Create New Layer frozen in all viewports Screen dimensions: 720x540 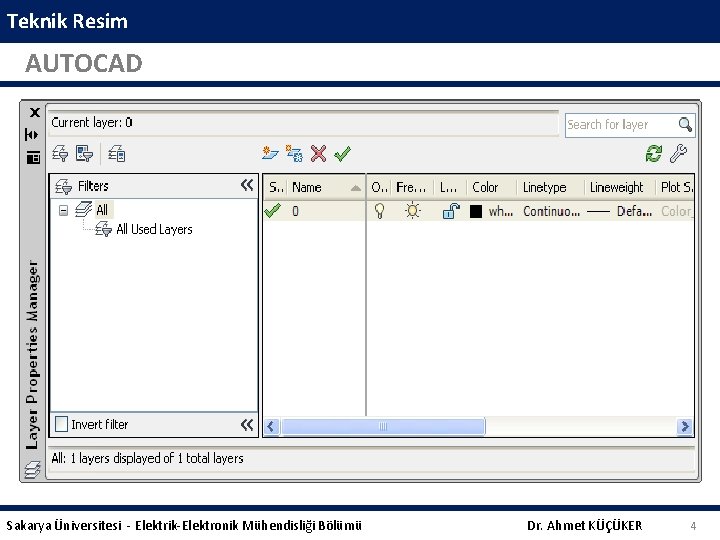294,153
